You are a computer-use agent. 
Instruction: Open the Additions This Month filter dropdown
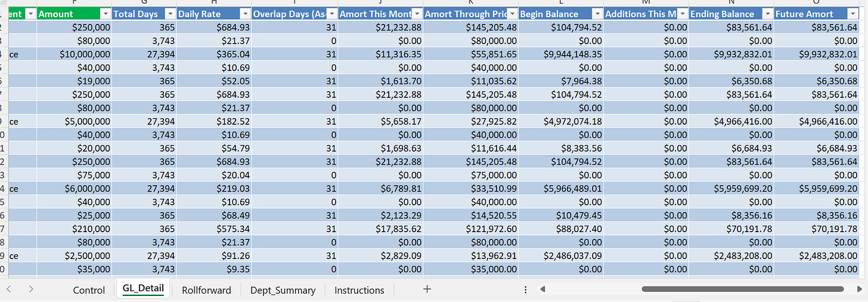tap(683, 14)
